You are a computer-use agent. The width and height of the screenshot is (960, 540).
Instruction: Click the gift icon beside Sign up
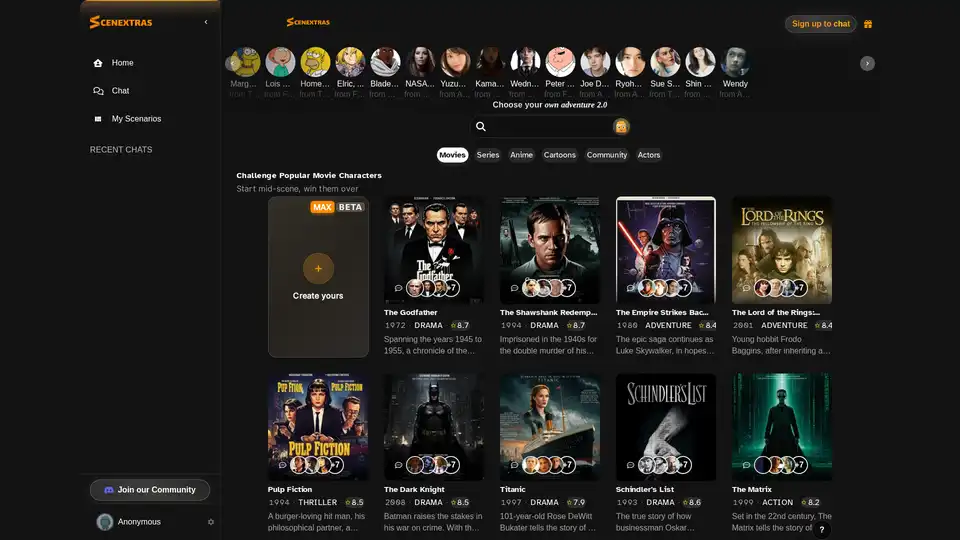(868, 24)
